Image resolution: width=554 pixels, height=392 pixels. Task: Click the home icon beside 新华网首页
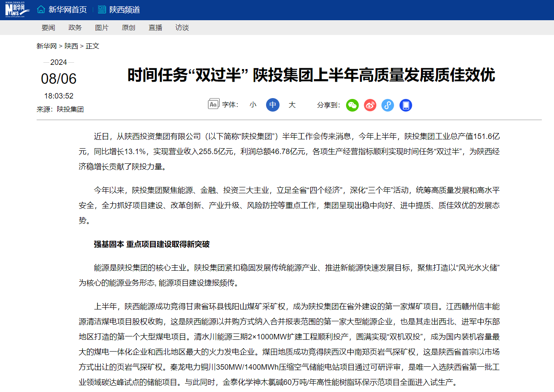41,9
